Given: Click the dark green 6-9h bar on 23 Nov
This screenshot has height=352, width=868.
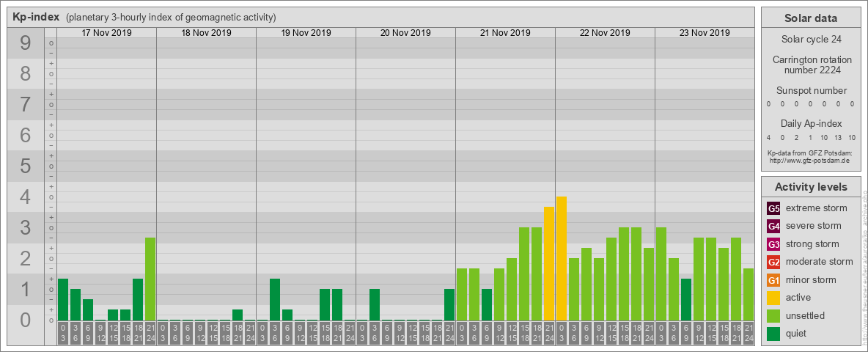Looking at the screenshot, I should pyautogui.click(x=686, y=299).
